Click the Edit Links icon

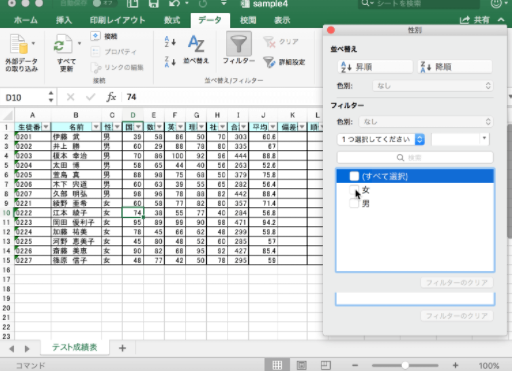[96, 67]
